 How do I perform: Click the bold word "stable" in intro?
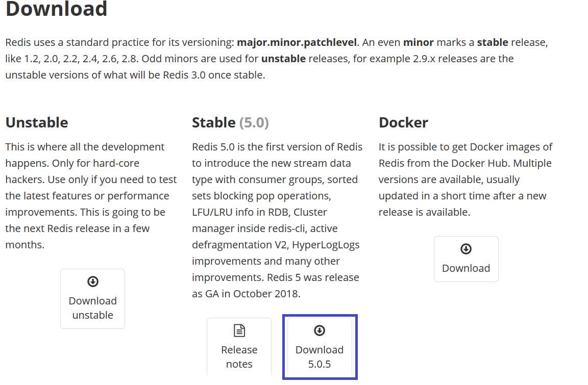coord(493,42)
